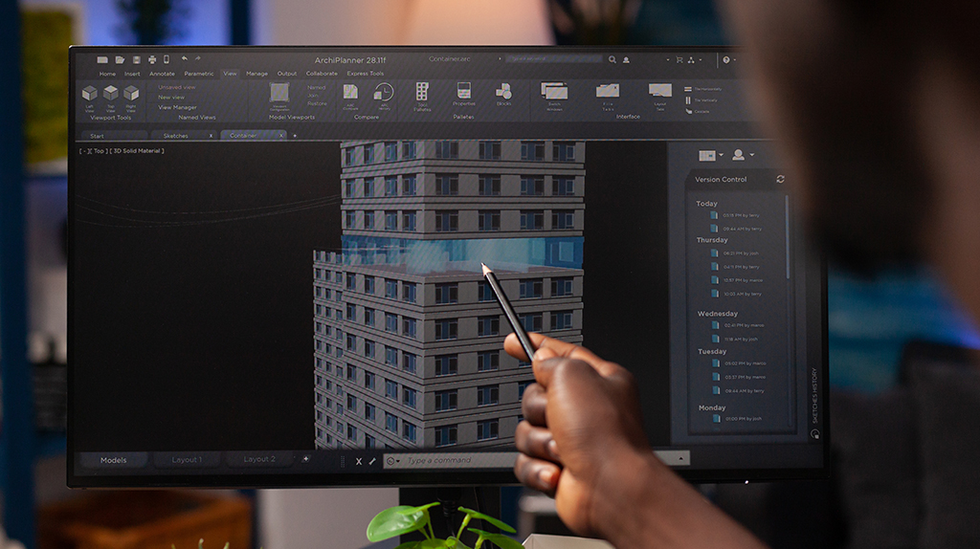Open the shopping cart icon
Viewport: 980px width, 549px height.
pyautogui.click(x=679, y=60)
